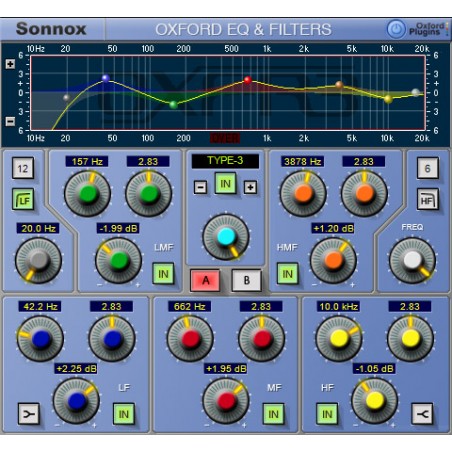This screenshot has height=452, width=452.
Task: Click the 157 Hz value field
Action: tap(87, 162)
